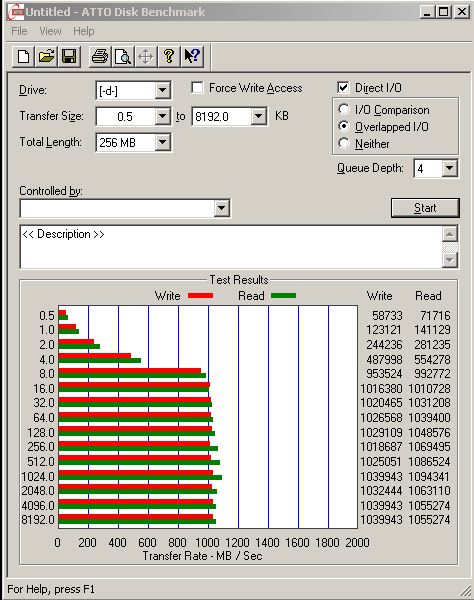Open About help question mark icon
The height and width of the screenshot is (600, 474).
click(x=169, y=57)
